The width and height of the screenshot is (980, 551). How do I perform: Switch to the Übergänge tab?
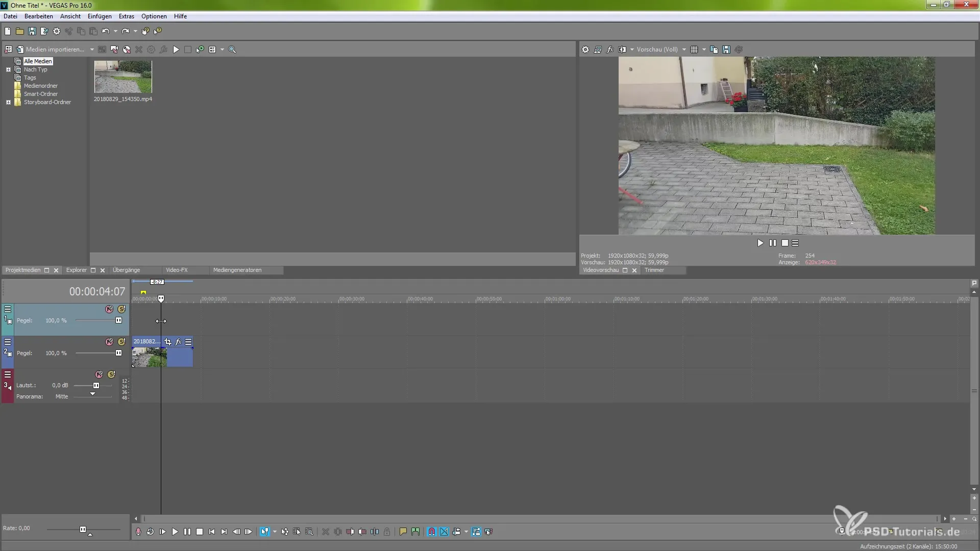click(x=126, y=270)
